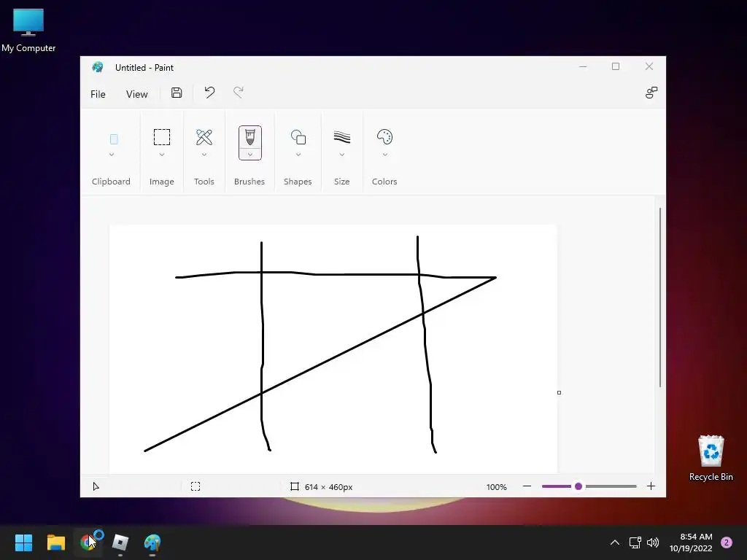
Task: Open the Tools pencil-and-brush icon
Action: coord(204,138)
